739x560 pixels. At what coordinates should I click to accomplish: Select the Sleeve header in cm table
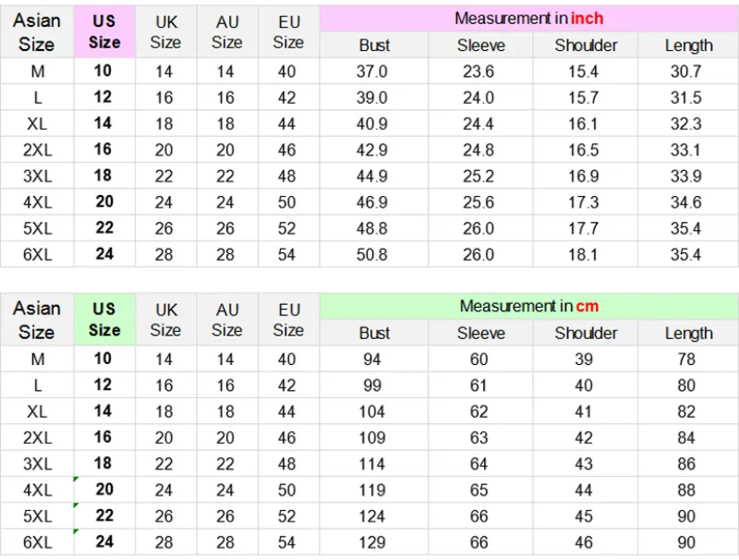[x=480, y=333]
